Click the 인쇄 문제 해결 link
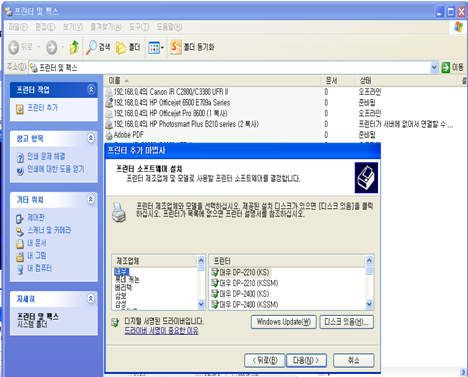The height and width of the screenshot is (377, 468). [x=46, y=156]
